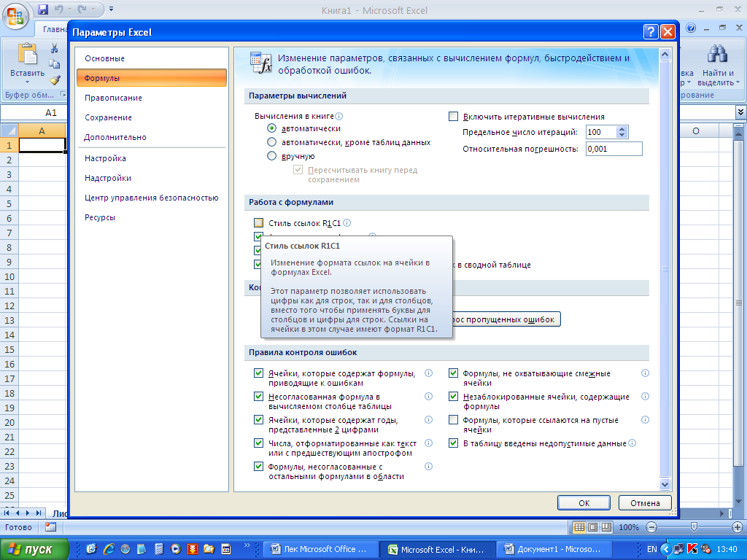Switch to Page Layout view icon
The height and width of the screenshot is (560, 747).
(x=592, y=527)
